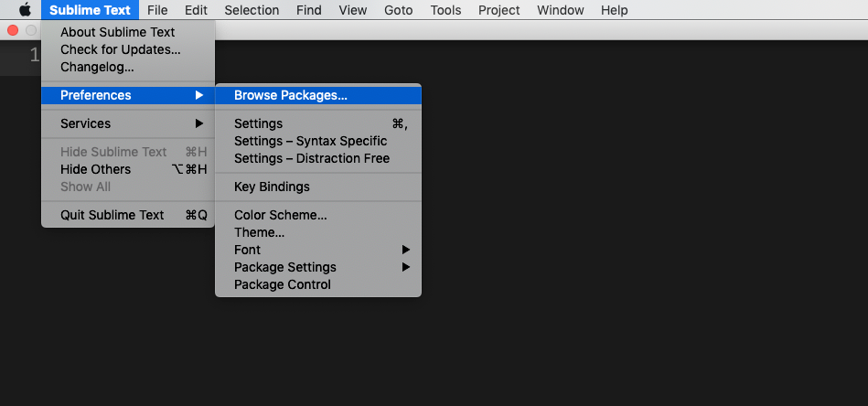Image resolution: width=868 pixels, height=406 pixels.
Task: Click the red close window button
Action: click(x=13, y=30)
